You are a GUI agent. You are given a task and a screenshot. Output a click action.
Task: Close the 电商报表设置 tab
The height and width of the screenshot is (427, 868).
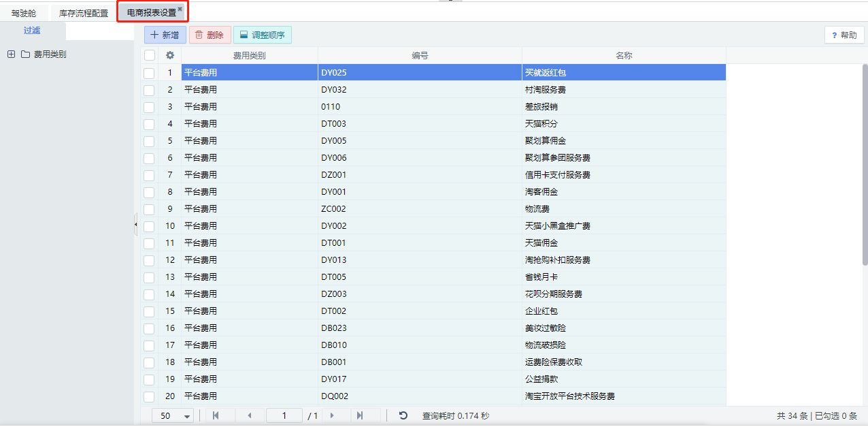(180, 9)
